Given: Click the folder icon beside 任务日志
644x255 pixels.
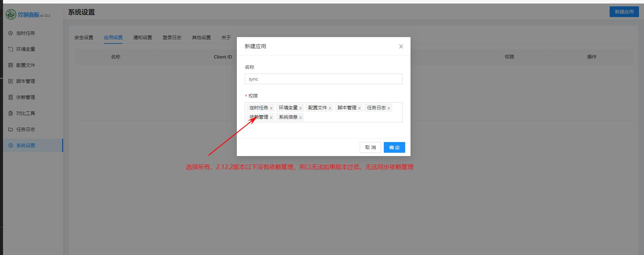Looking at the screenshot, I should coord(11,129).
